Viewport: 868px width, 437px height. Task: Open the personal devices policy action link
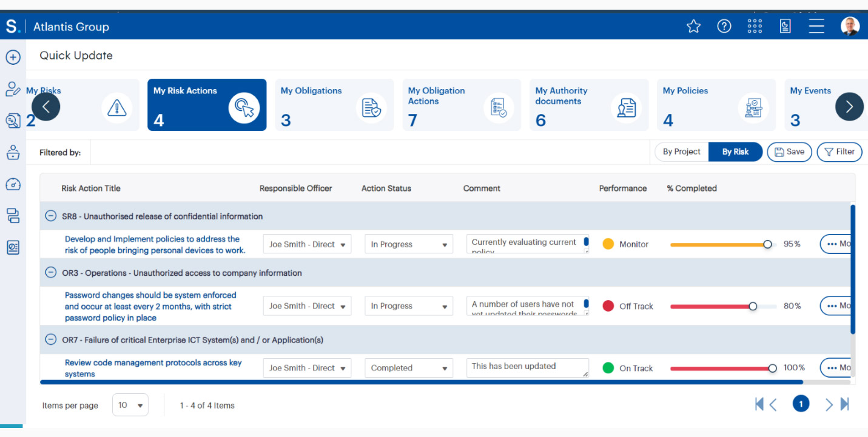[155, 244]
